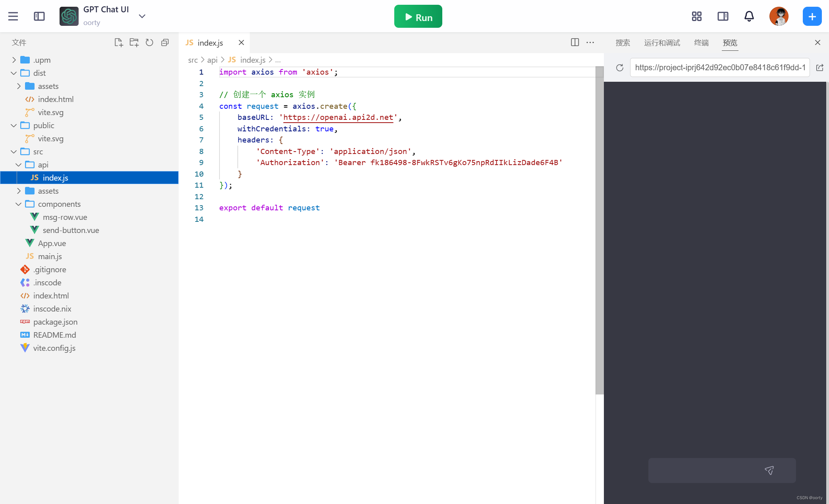
Task: Collapse all folders in explorer
Action: [165, 42]
